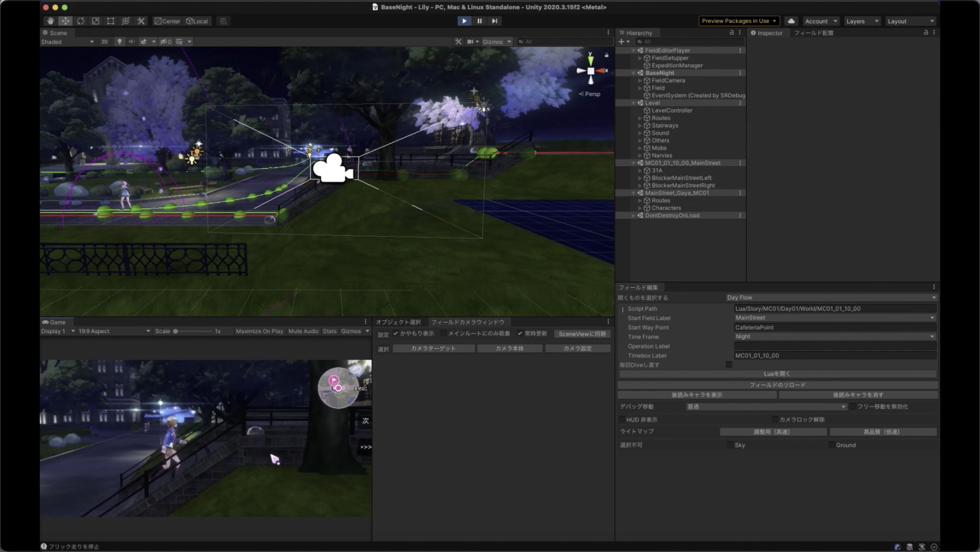Click the SceneViewに同期 button
The width and height of the screenshot is (980, 552).
[x=582, y=334]
